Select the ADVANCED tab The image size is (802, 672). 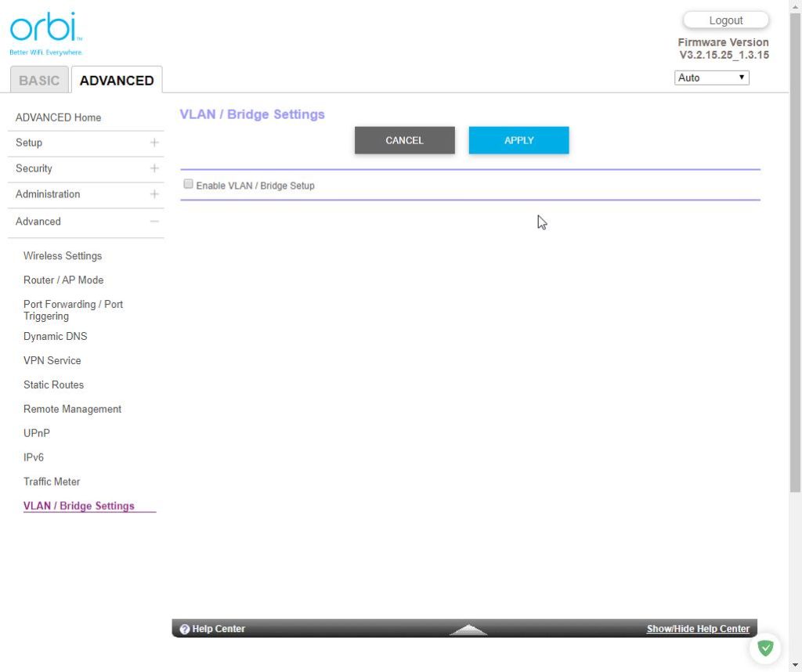pyautogui.click(x=117, y=81)
